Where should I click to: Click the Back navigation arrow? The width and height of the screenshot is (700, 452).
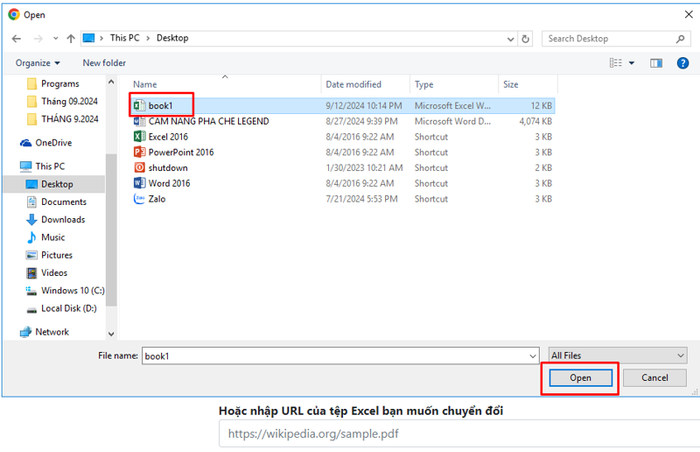[x=17, y=38]
